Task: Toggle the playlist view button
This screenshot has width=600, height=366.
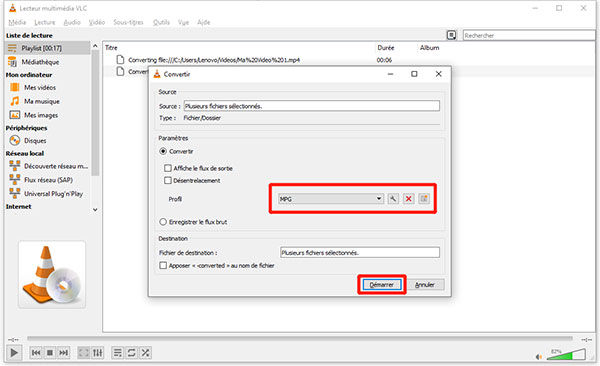Action: (x=117, y=353)
